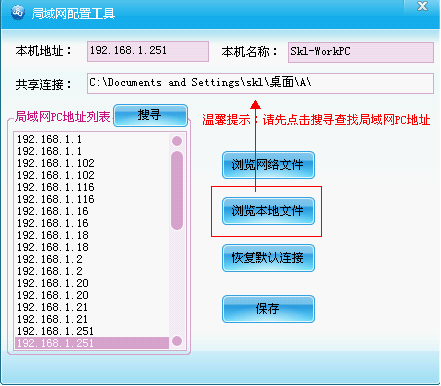The height and width of the screenshot is (386, 441).
Task: Close the 局域网配置工具 window
Action: [422, 6]
